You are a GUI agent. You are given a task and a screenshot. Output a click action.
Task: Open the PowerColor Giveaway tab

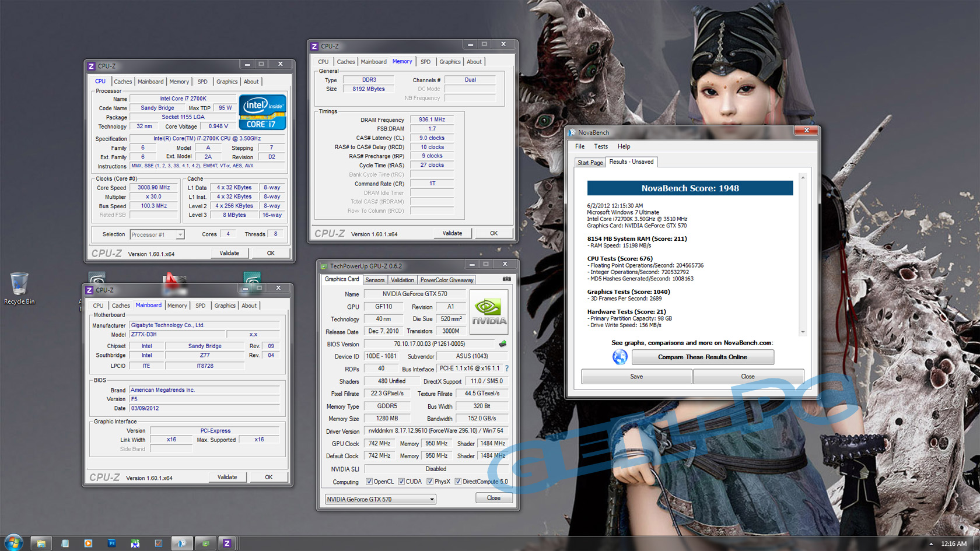[447, 280]
